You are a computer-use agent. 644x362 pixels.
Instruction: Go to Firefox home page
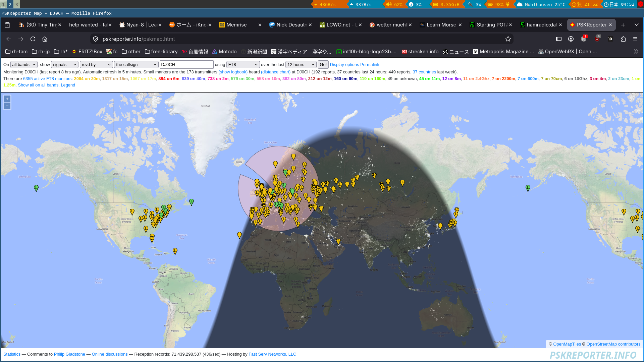pyautogui.click(x=45, y=39)
